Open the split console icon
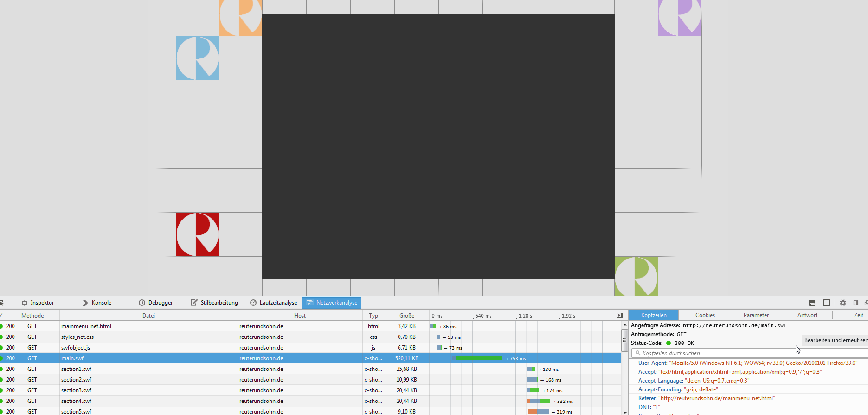This screenshot has width=868, height=415. (x=812, y=303)
